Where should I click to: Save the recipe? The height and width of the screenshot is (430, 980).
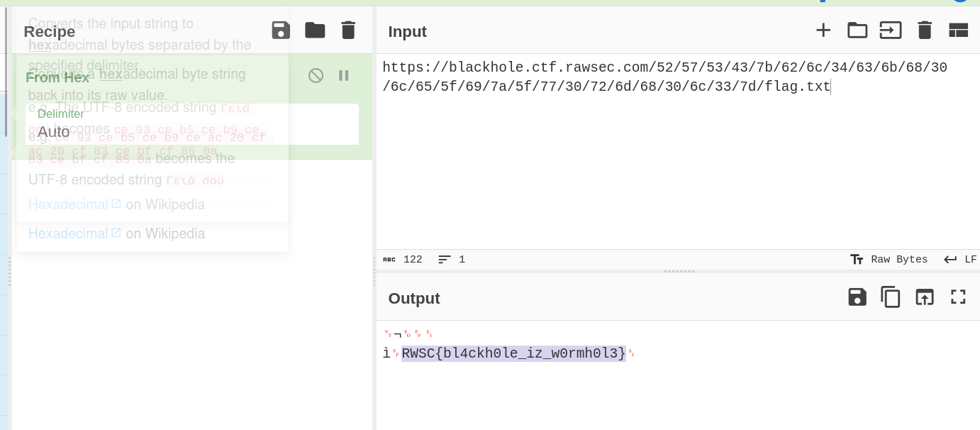click(x=281, y=30)
